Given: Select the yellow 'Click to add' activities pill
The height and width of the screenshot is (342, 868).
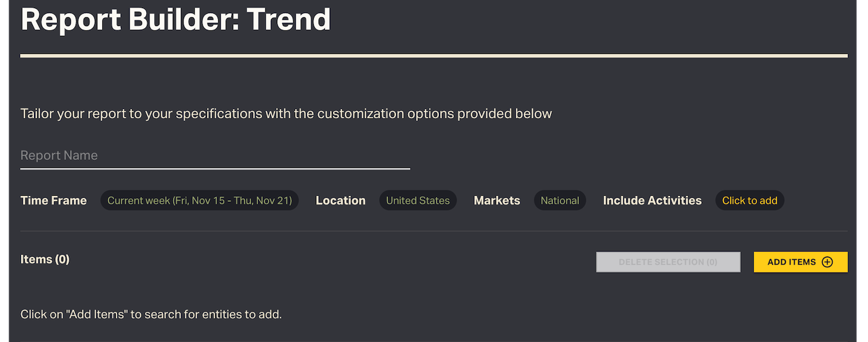Looking at the screenshot, I should click(x=750, y=201).
